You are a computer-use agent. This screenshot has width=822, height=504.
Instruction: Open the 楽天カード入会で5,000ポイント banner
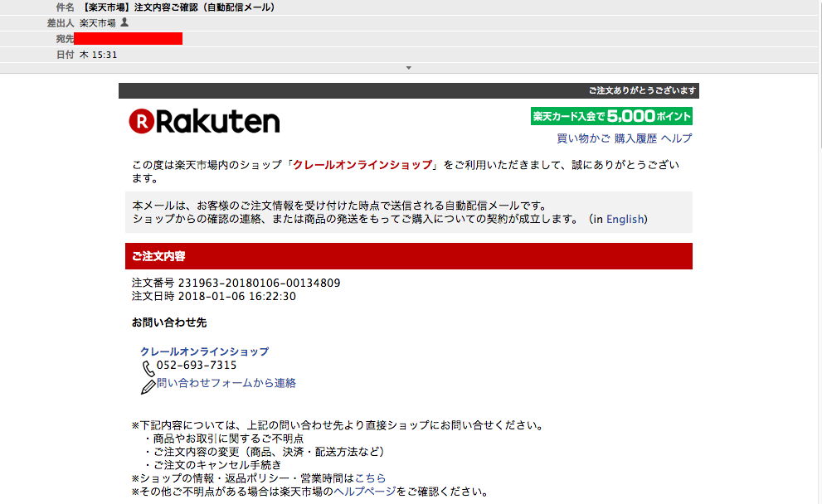coord(611,116)
